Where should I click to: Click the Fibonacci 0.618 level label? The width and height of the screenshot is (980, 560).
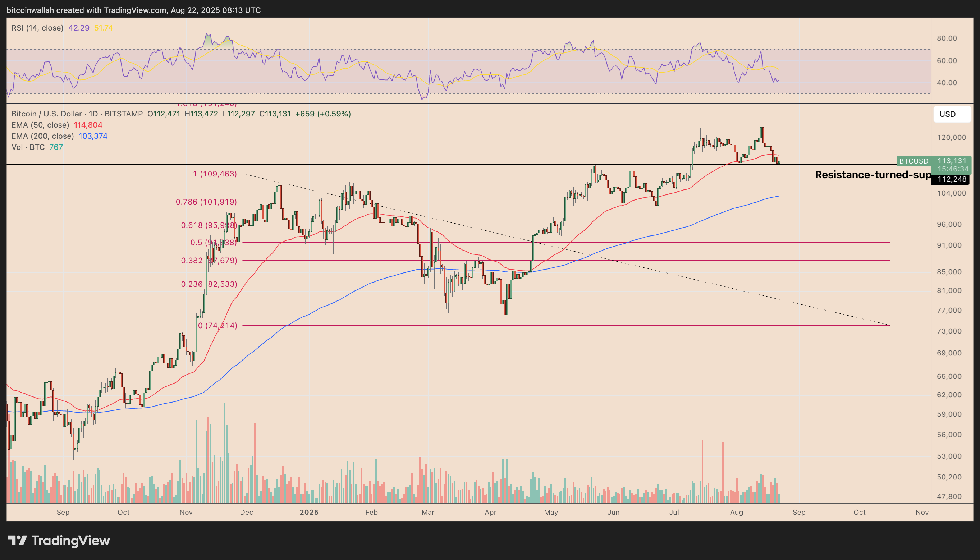pos(209,225)
